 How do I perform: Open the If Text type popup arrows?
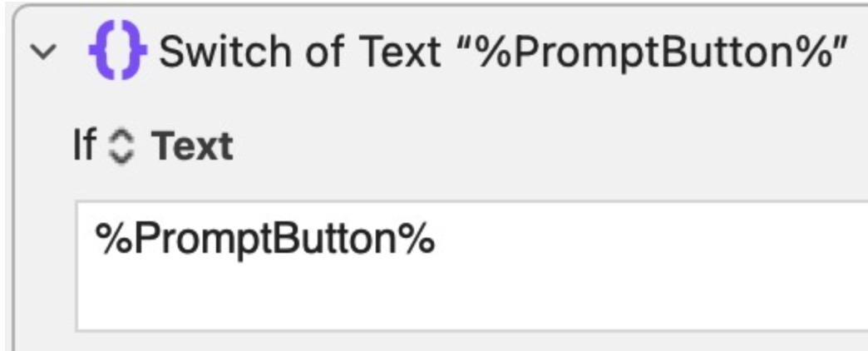[x=121, y=146]
